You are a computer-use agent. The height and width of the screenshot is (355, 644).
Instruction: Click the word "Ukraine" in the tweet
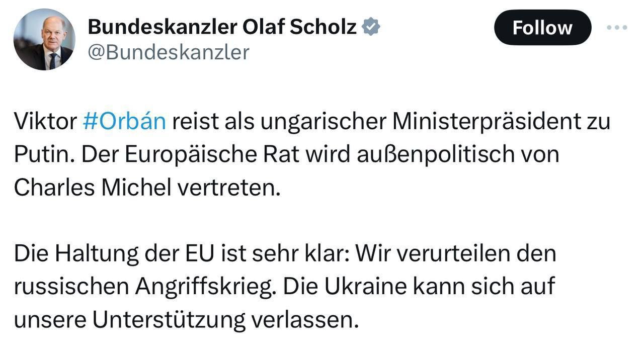coord(365,287)
